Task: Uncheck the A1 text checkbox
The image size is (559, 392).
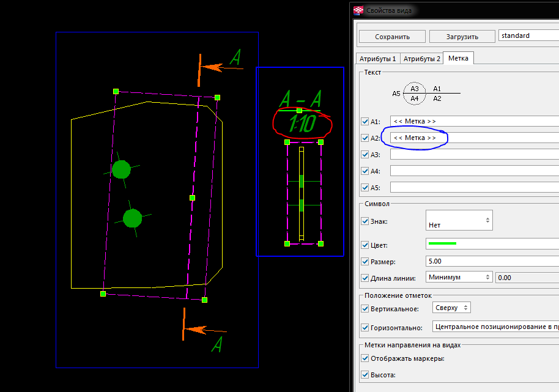Action: pos(365,122)
